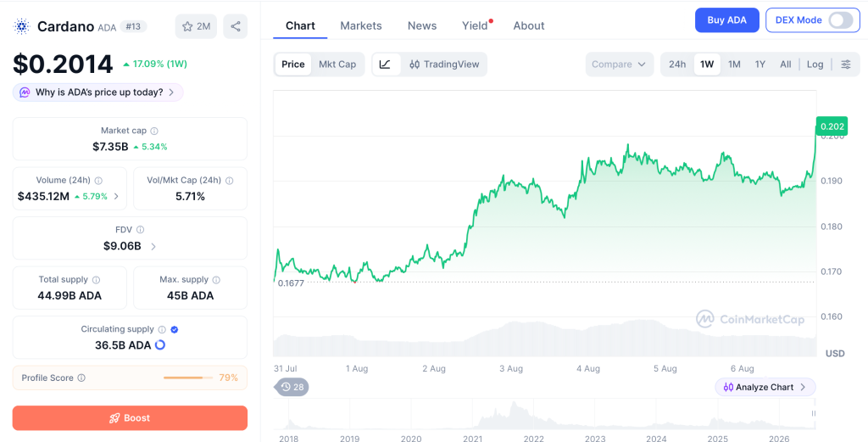Set chart range to 24h
Screen dimensions: 868x442
pyautogui.click(x=677, y=64)
